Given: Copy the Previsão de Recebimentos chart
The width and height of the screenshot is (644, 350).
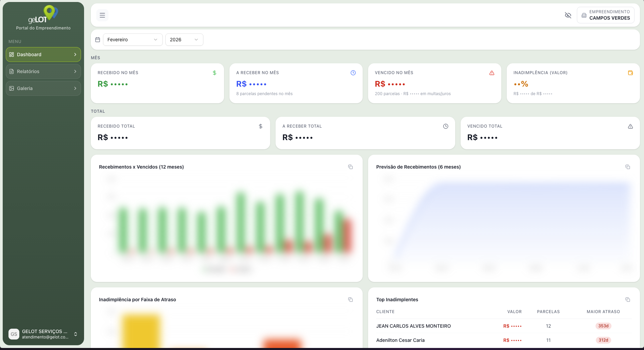Looking at the screenshot, I should [628, 167].
